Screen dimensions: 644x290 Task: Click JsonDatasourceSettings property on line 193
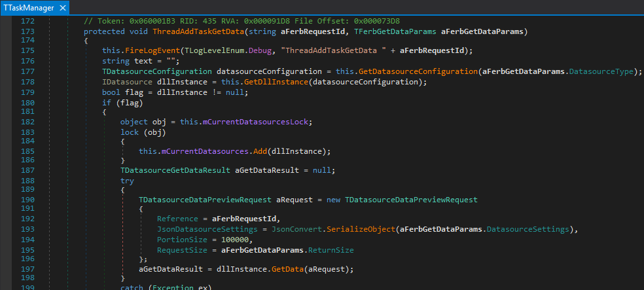click(207, 229)
